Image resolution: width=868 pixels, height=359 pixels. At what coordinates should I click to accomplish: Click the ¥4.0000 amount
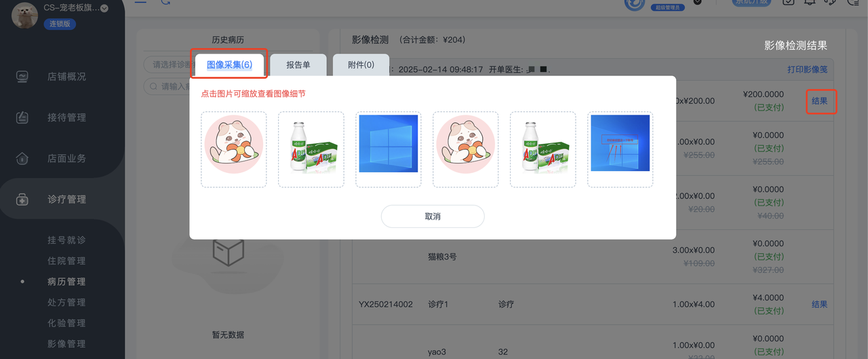[768, 297]
